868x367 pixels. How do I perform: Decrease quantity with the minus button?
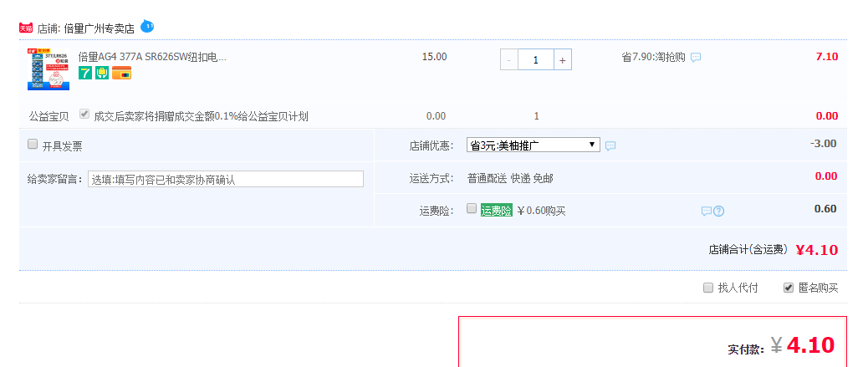[509, 59]
